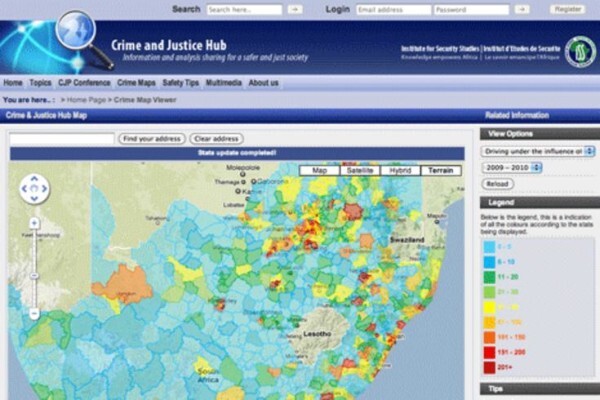This screenshot has height=400, width=600.
Task: Pan the map up with arrow
Action: coord(34,178)
